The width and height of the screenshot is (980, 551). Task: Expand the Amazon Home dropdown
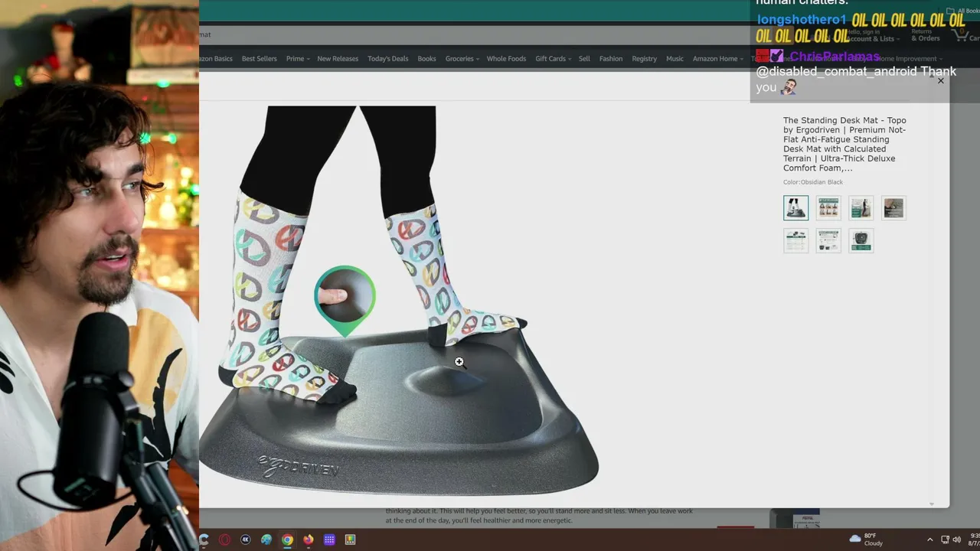[718, 59]
